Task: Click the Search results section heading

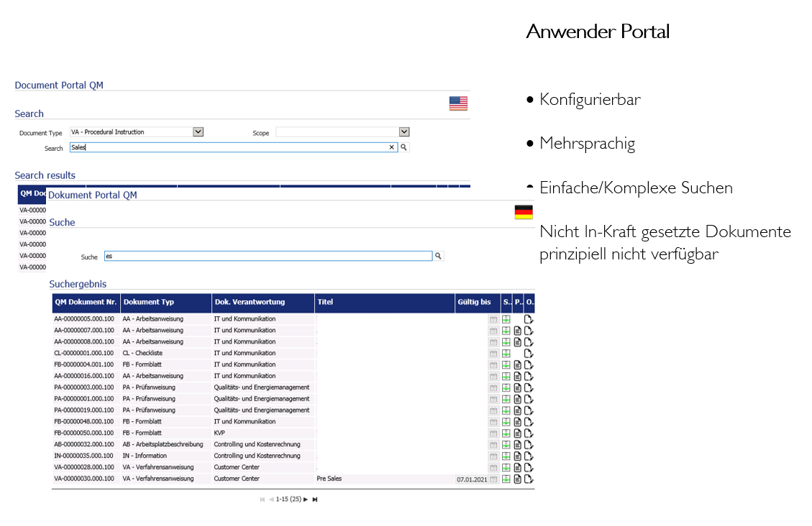Action: (45, 175)
